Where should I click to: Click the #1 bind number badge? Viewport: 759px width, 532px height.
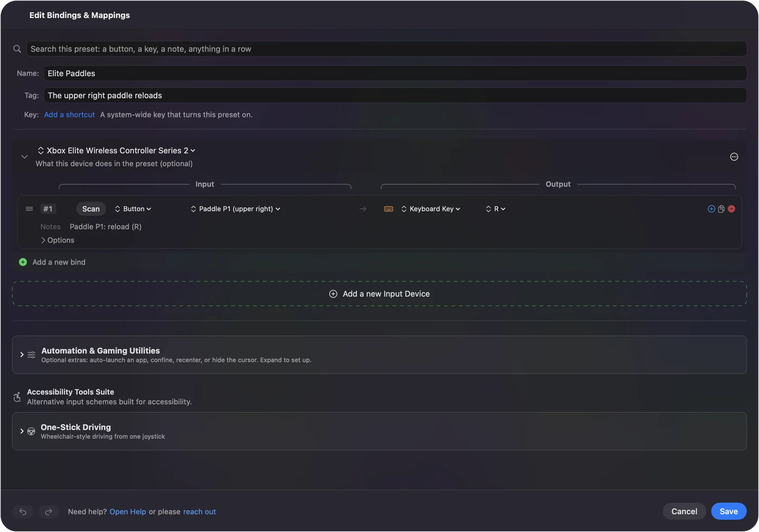tap(48, 209)
